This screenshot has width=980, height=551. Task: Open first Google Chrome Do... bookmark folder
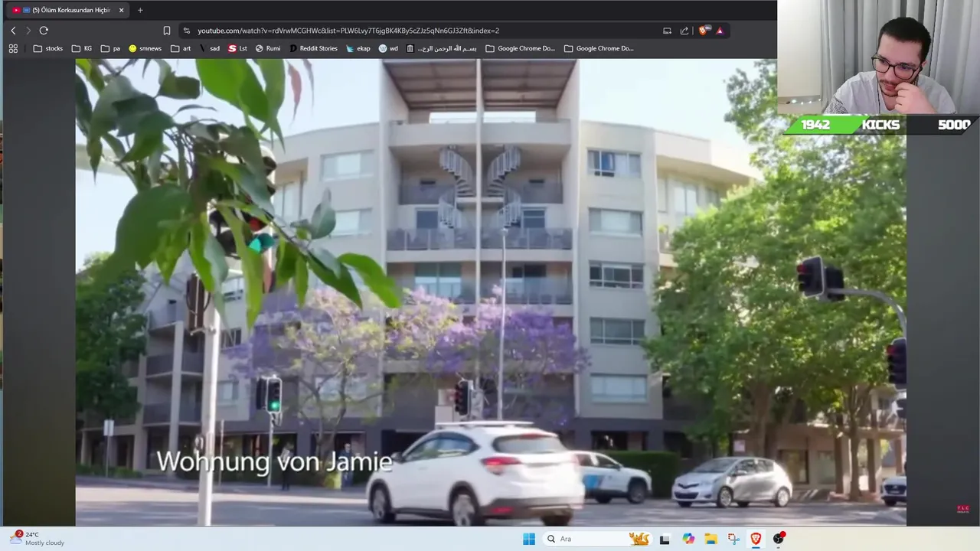coord(520,48)
